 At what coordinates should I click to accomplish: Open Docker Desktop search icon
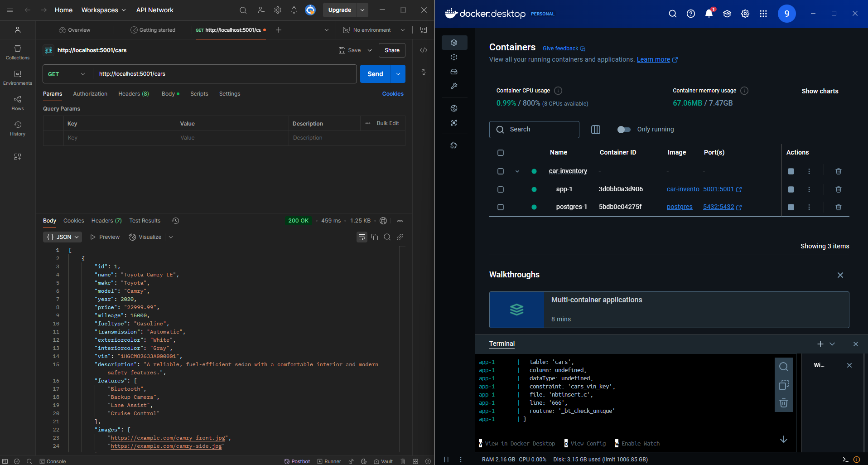coord(673,14)
